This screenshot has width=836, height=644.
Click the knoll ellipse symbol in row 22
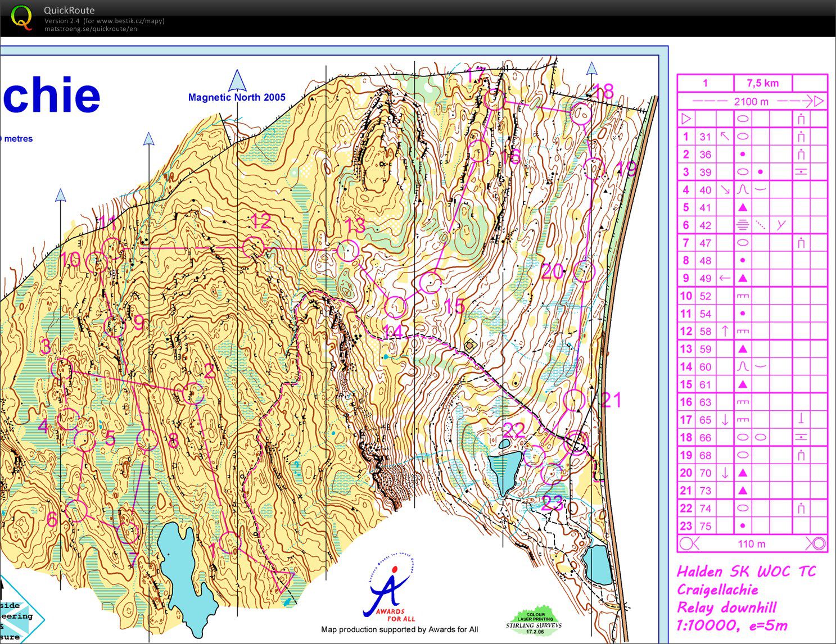tap(743, 508)
